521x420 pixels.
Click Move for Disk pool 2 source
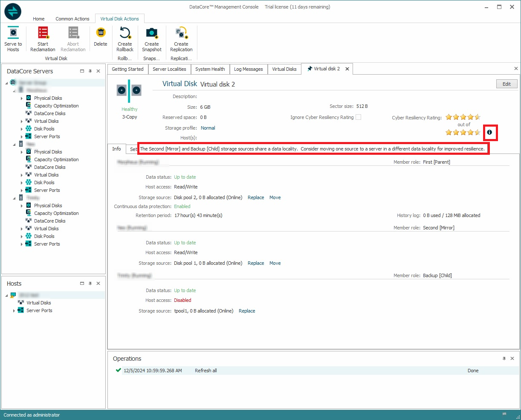click(275, 197)
